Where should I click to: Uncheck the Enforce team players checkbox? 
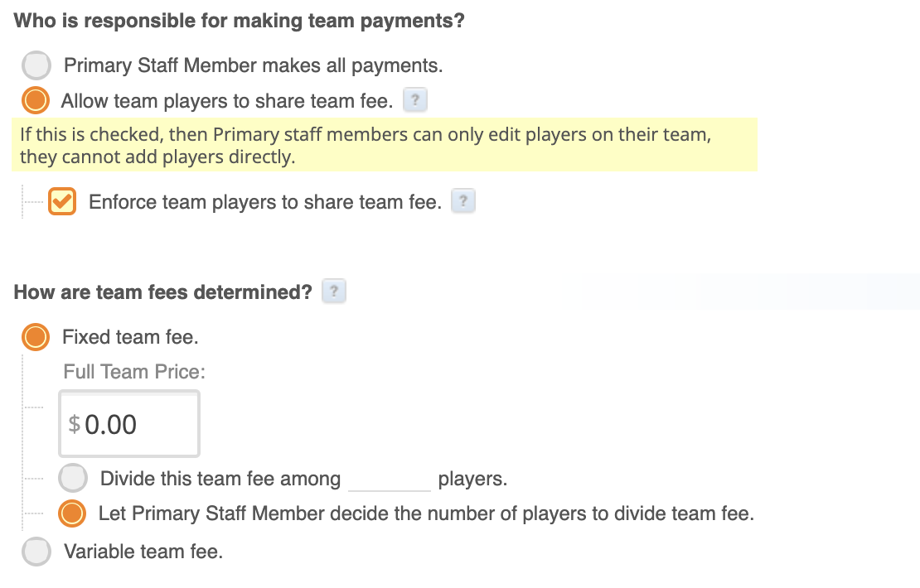(62, 202)
